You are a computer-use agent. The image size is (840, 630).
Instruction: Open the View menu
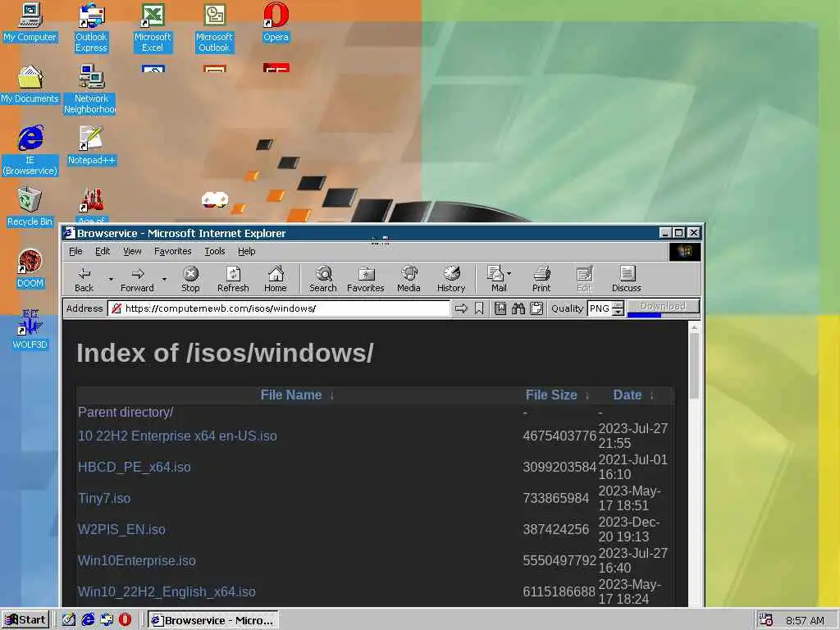[132, 251]
